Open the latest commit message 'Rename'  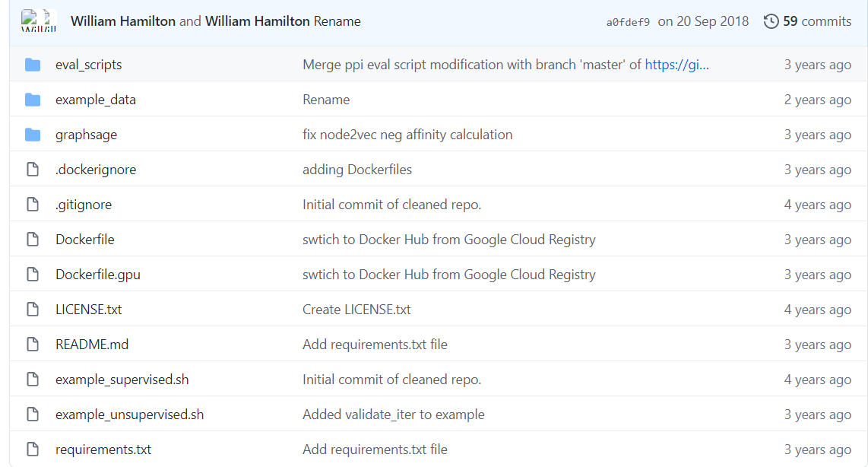337,21
